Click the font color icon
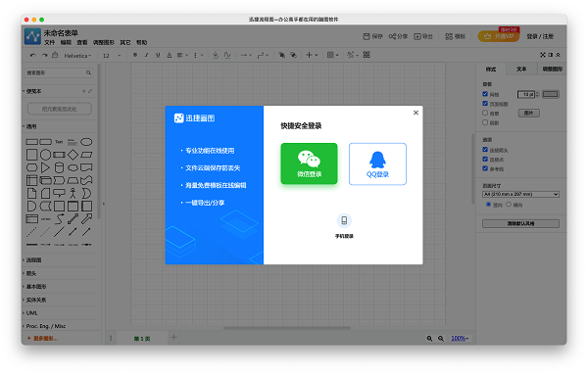Image resolution: width=588 pixels, height=373 pixels. point(170,55)
